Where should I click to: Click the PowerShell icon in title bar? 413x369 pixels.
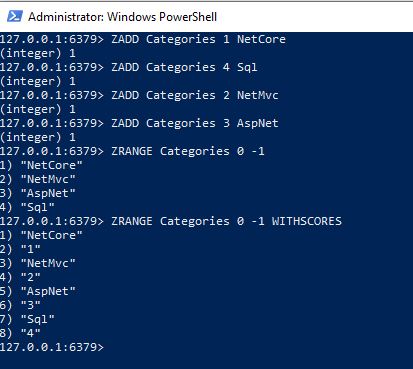pos(15,16)
